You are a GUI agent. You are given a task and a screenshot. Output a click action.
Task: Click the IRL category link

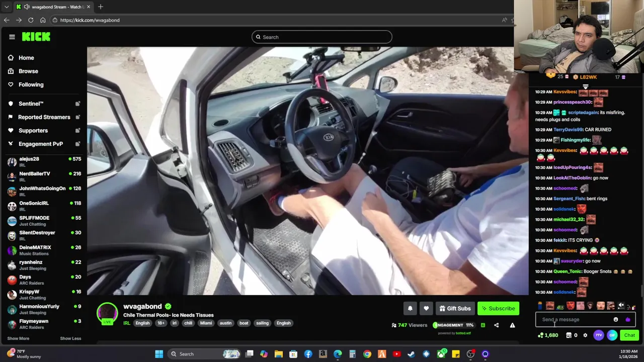coord(127,323)
